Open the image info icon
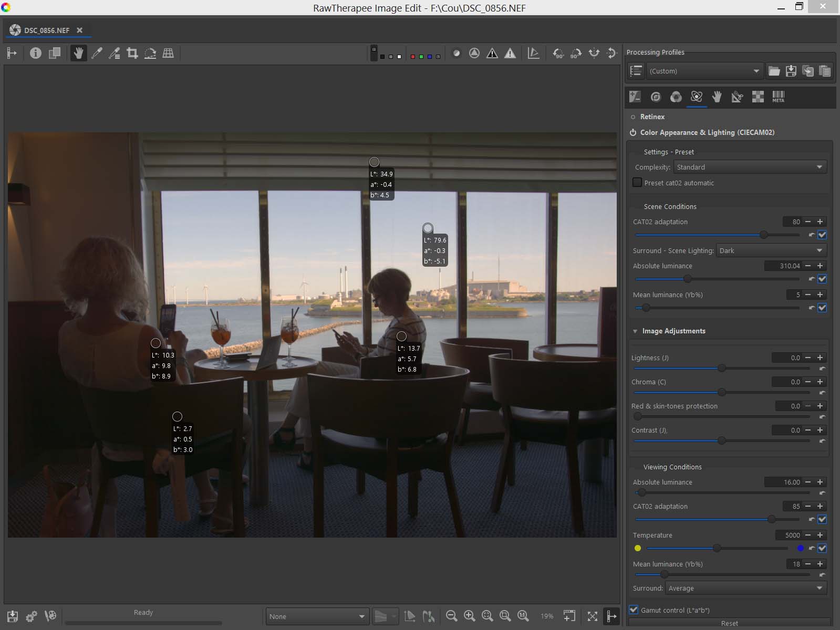The image size is (840, 630). tap(35, 53)
